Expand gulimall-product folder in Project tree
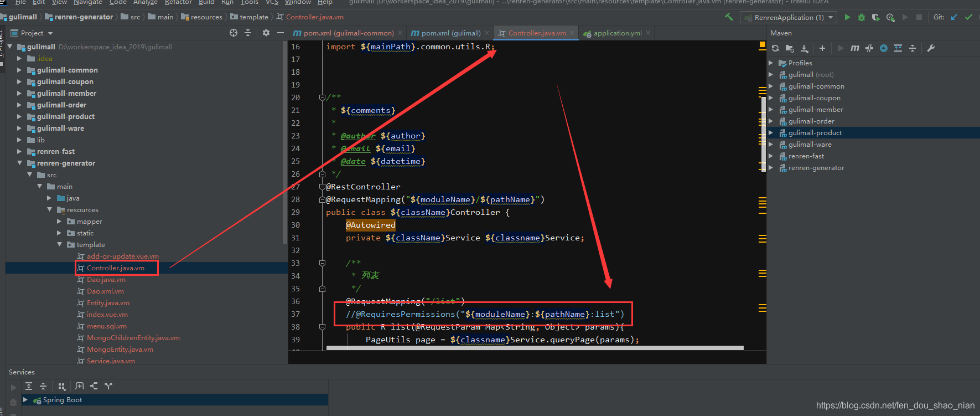980x416 pixels. [x=19, y=117]
